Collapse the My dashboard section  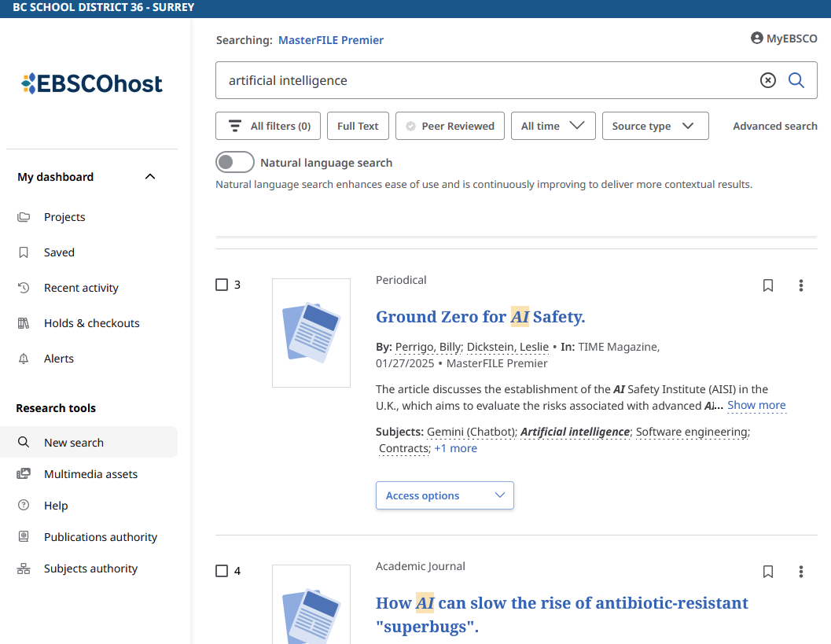(150, 176)
